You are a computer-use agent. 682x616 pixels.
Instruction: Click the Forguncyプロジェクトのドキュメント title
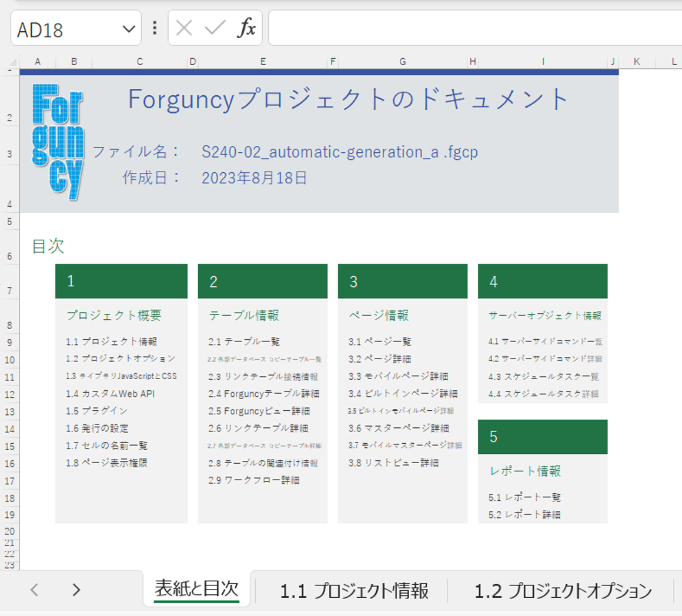click(349, 99)
